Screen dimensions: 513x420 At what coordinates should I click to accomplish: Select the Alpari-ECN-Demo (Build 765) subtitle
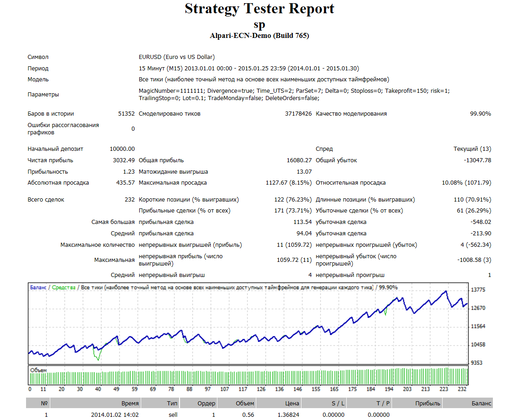pyautogui.click(x=259, y=36)
